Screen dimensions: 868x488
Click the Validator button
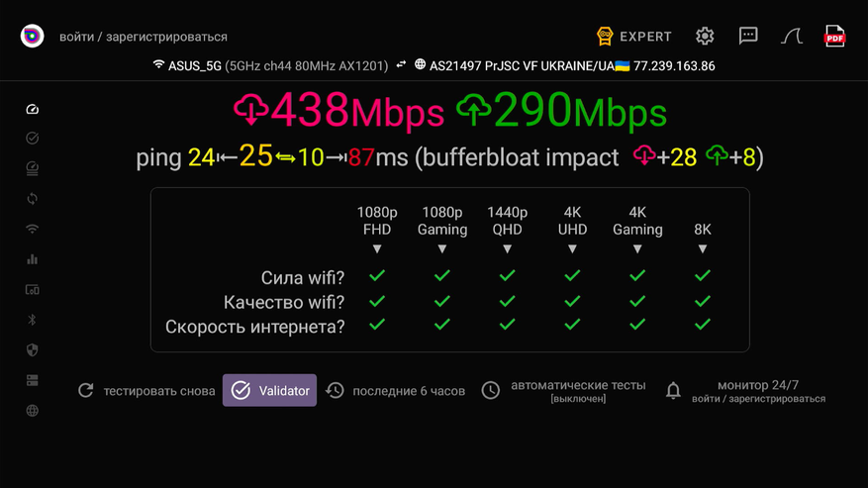(269, 391)
